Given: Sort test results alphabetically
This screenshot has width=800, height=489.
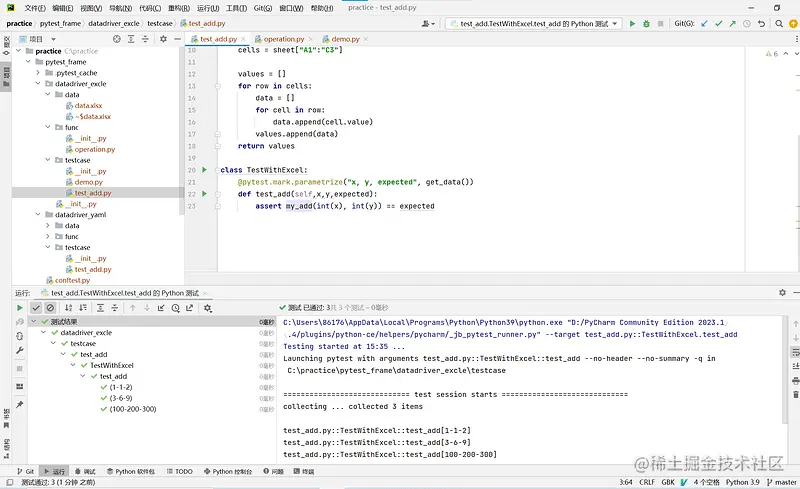Looking at the screenshot, I should (x=68, y=308).
